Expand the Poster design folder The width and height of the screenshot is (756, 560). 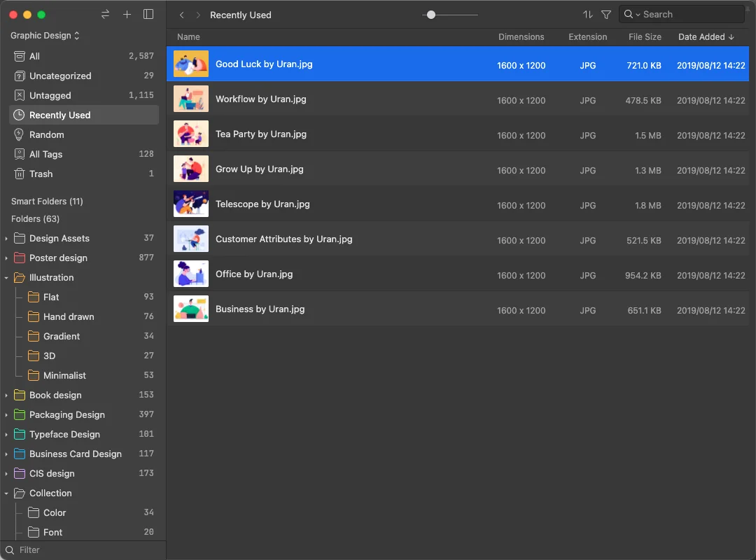pyautogui.click(x=6, y=258)
